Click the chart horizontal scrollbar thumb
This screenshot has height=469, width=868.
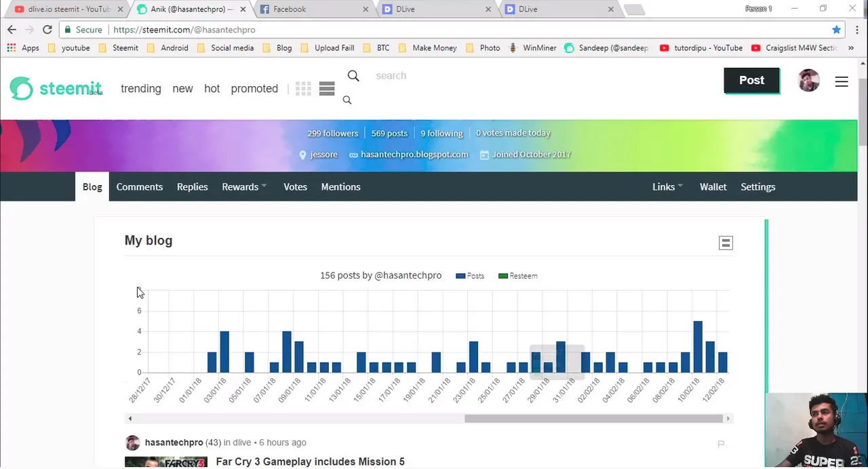point(593,419)
